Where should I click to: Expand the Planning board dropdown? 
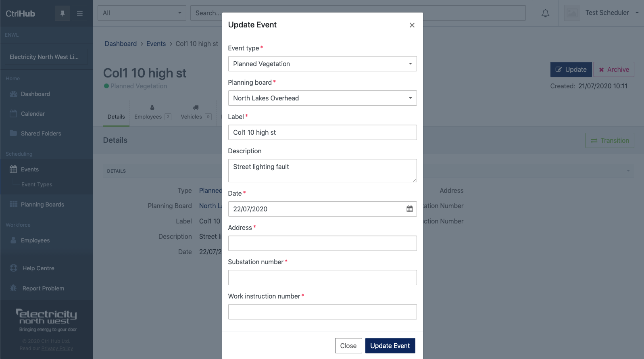coord(322,98)
